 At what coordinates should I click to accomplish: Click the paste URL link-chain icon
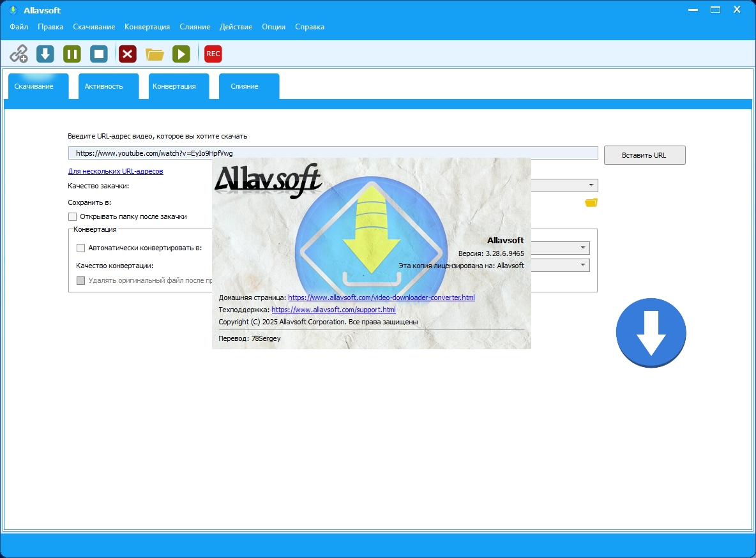(x=19, y=54)
